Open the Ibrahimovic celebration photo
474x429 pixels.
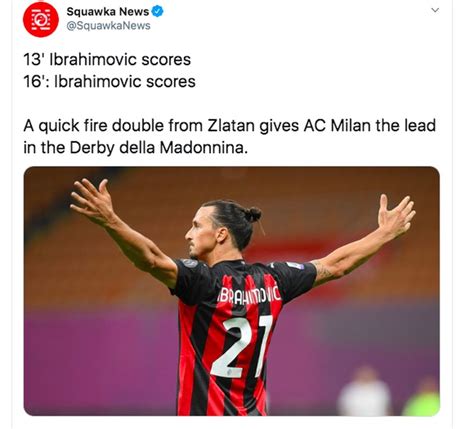232,291
